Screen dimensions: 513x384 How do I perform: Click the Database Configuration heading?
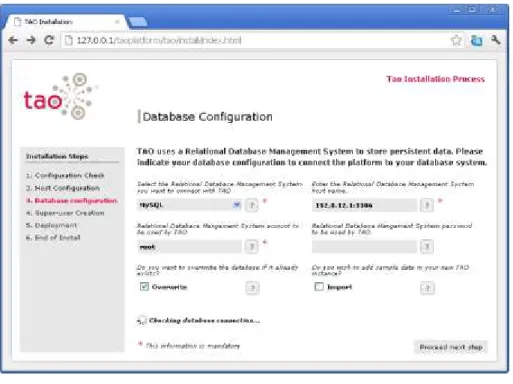[207, 117]
